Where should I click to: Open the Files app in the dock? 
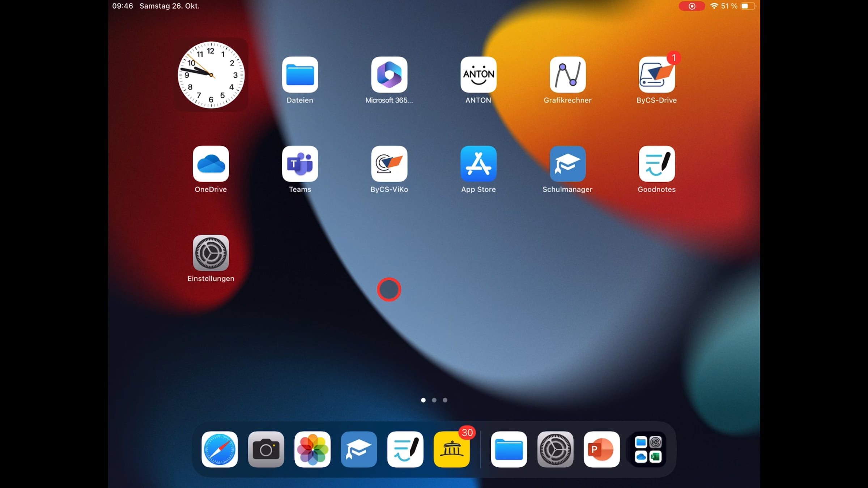509,449
